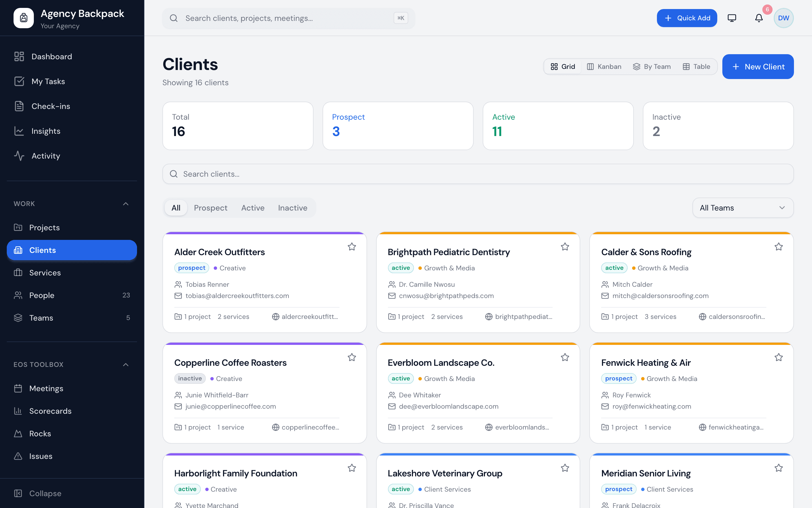Filter clients by Active tab
Screen dimensions: 812x508
coord(253,208)
